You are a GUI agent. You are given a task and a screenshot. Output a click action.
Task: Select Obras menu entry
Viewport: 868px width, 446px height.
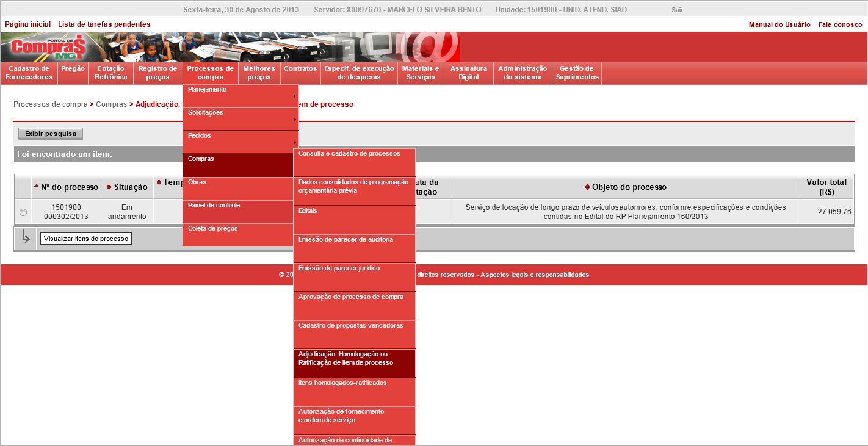click(x=238, y=188)
